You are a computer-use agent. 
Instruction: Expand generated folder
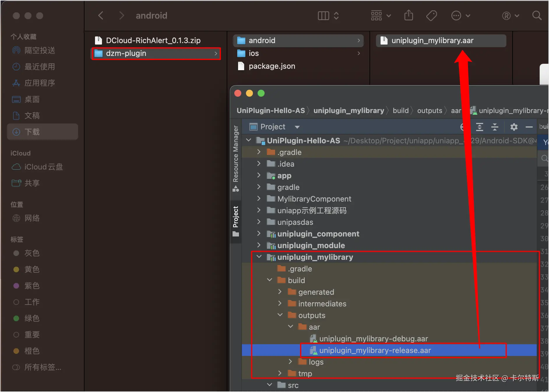[280, 292]
